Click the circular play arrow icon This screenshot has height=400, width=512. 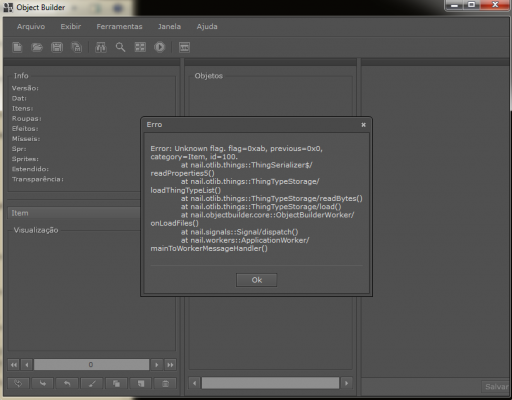160,47
